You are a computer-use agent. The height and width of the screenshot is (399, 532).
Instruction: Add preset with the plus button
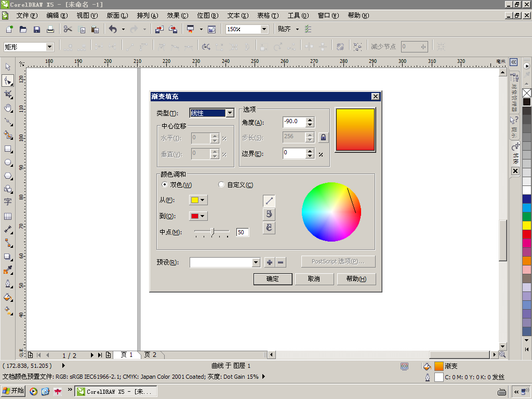pos(270,262)
